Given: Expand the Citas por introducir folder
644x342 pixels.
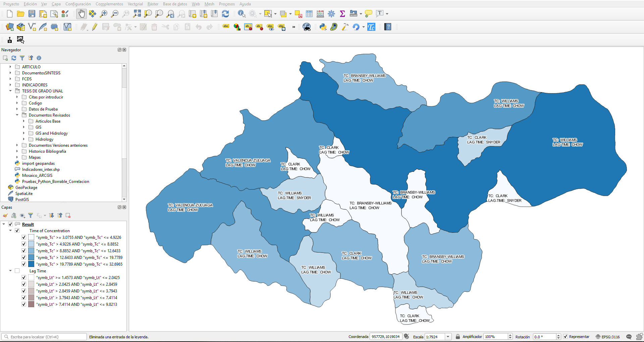Looking at the screenshot, I should [x=17, y=97].
